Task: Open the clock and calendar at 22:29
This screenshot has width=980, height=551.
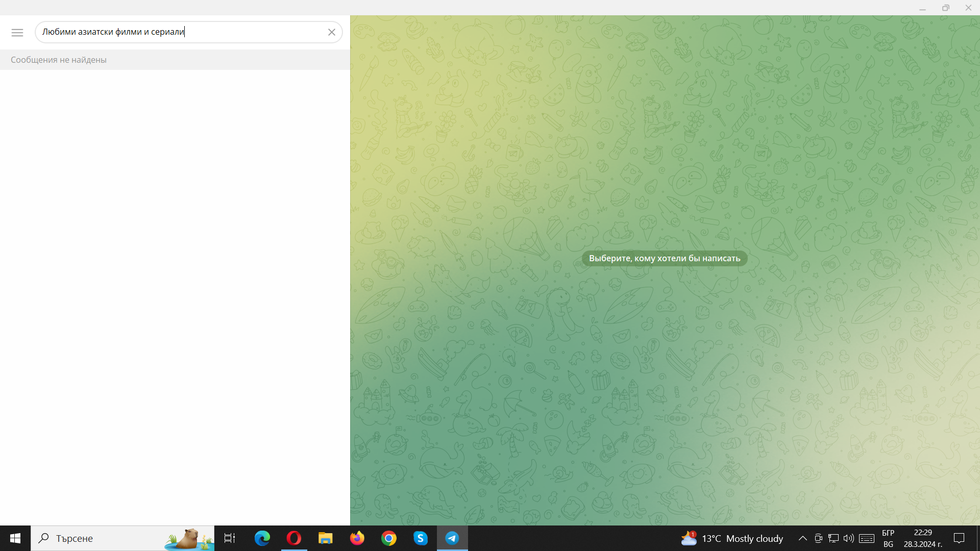Action: pos(923,538)
